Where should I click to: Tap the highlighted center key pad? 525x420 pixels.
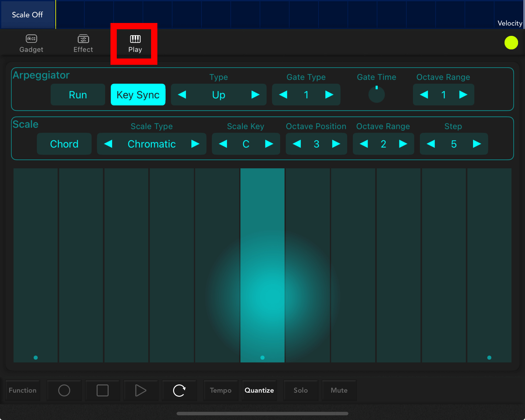pyautogui.click(x=262, y=265)
